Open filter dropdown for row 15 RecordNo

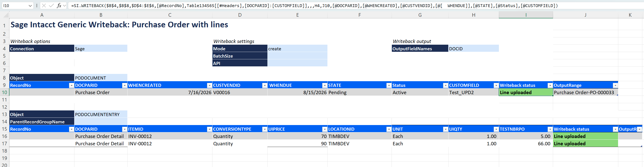point(71,129)
